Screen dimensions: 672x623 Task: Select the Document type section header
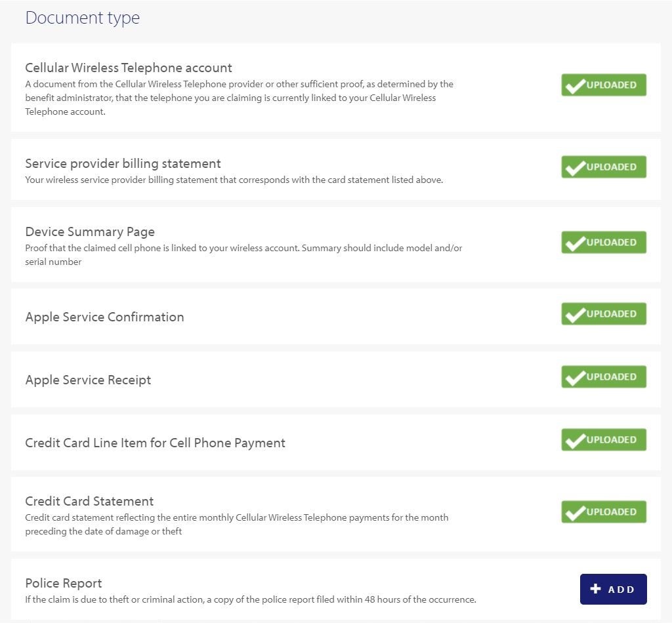click(x=82, y=18)
